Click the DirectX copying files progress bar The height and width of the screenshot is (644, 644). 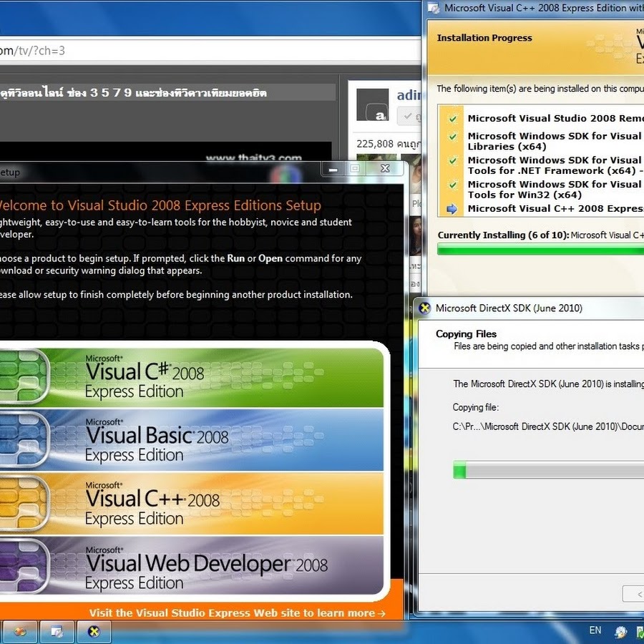547,470
